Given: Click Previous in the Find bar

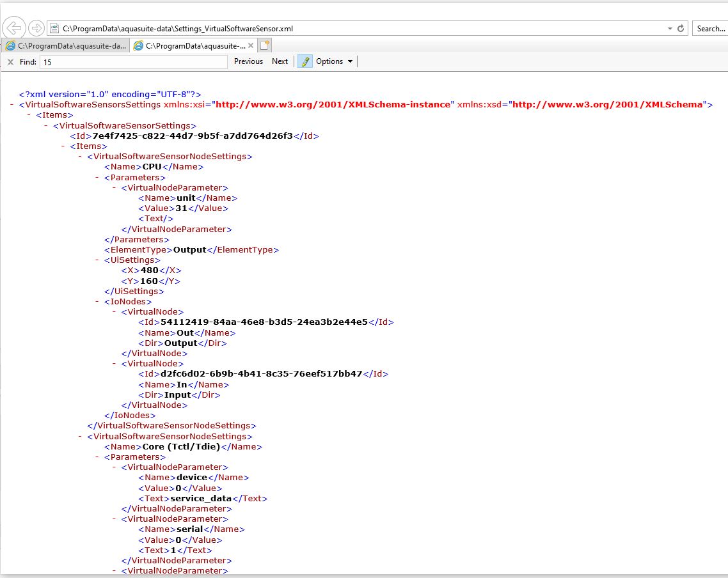Looking at the screenshot, I should [x=248, y=61].
